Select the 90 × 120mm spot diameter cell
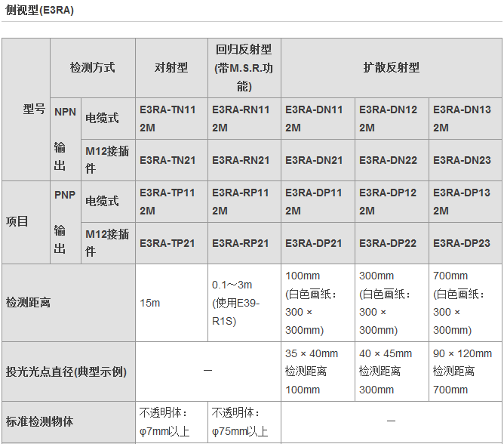This screenshot has width=504, height=444. click(465, 372)
